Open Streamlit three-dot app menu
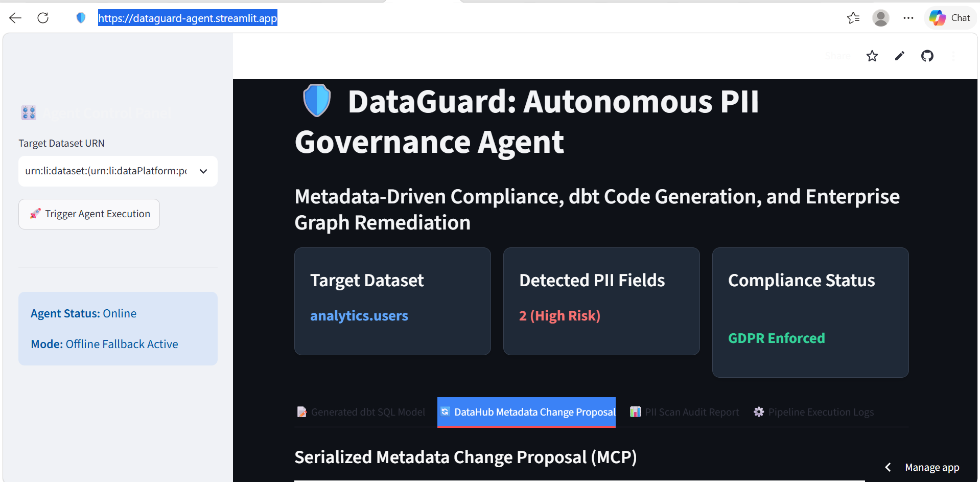 953,56
